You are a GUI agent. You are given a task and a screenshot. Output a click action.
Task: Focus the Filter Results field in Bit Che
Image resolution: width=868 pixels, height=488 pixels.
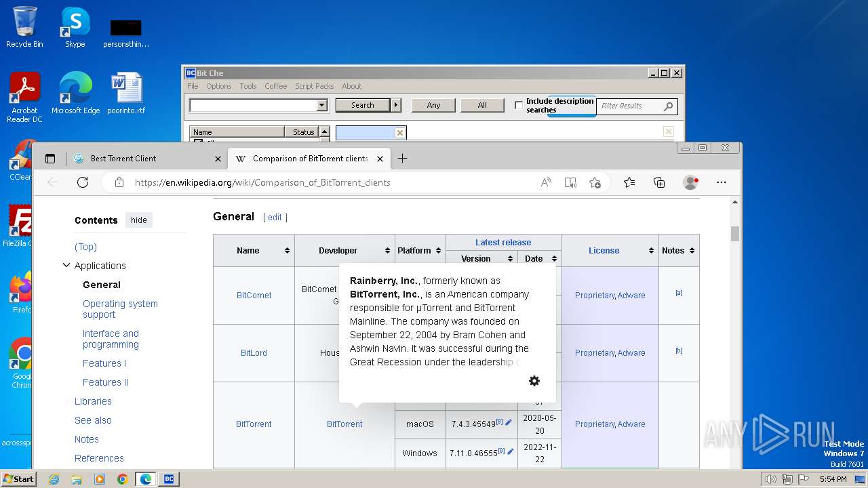click(629, 106)
